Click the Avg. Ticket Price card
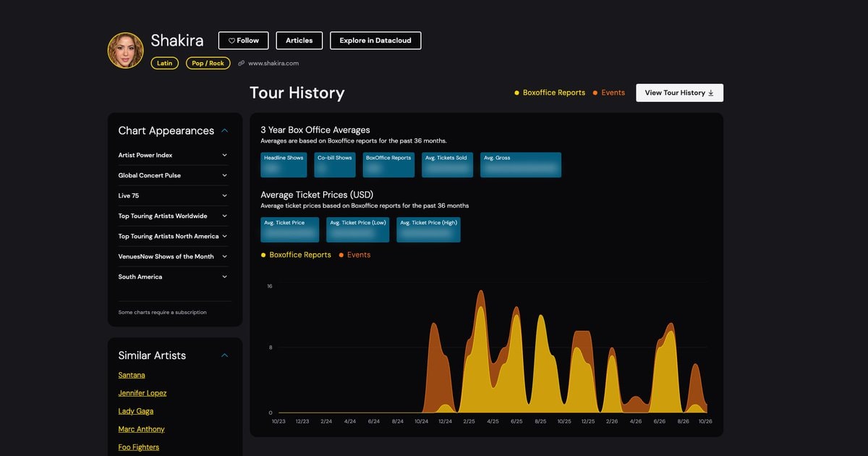 click(290, 229)
